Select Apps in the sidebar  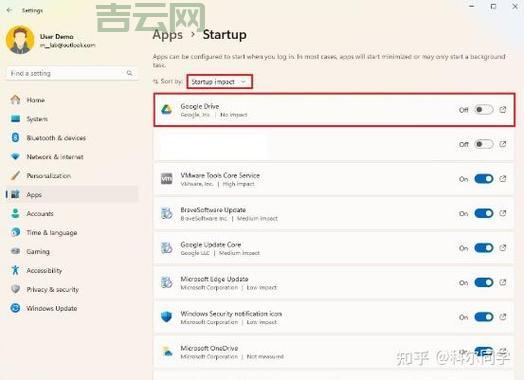click(72, 195)
